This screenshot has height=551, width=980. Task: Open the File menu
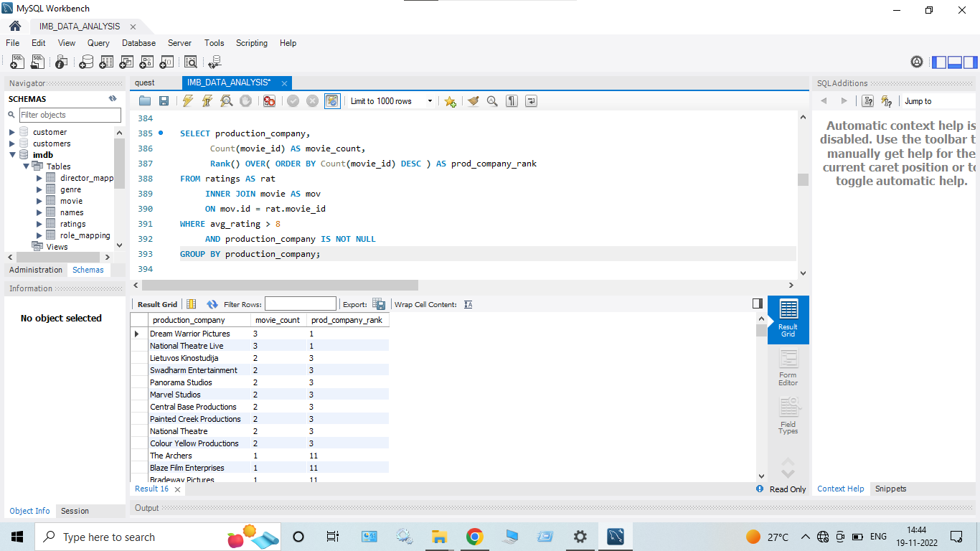click(x=12, y=43)
